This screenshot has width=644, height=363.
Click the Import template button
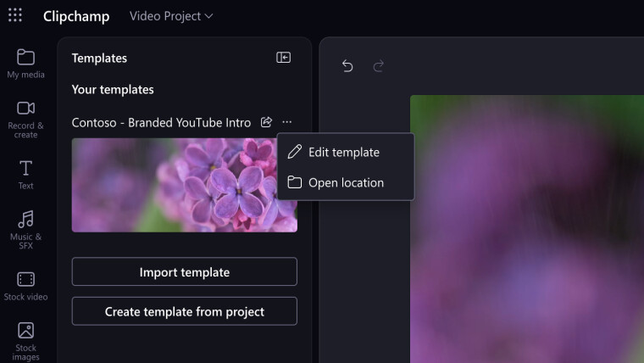pos(185,271)
